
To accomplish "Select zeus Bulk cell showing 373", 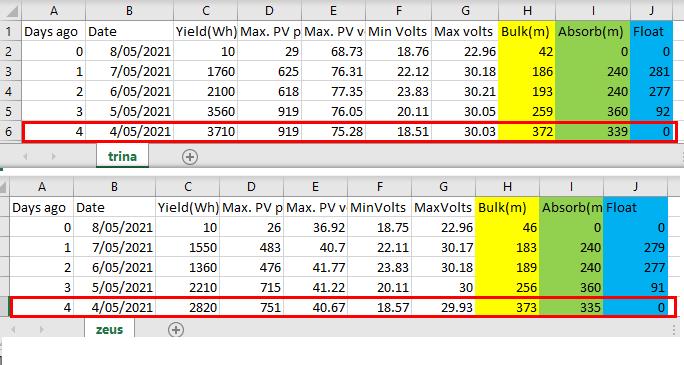I will coord(507,307).
